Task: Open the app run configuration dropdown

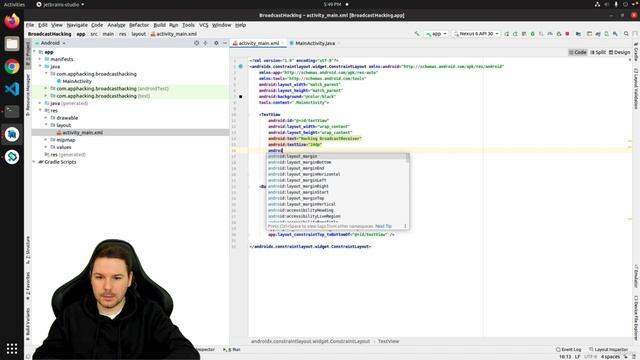Action: [x=436, y=34]
